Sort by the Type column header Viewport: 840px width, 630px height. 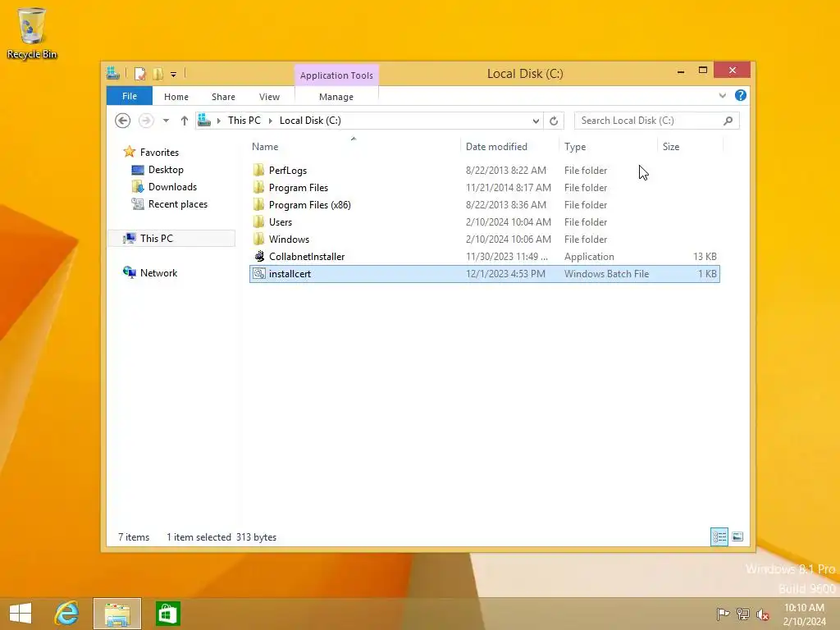tap(575, 147)
